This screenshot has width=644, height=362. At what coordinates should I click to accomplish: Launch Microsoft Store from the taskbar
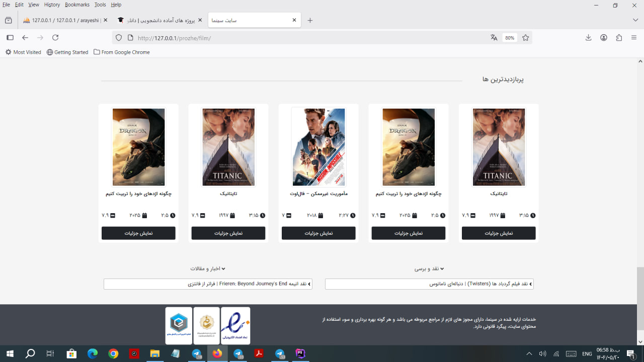[71, 354]
